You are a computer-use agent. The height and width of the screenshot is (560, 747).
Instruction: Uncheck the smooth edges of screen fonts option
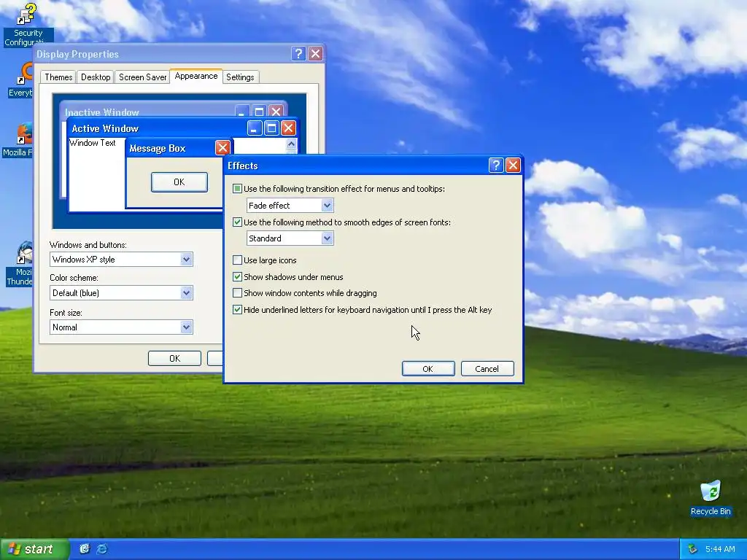click(x=237, y=222)
